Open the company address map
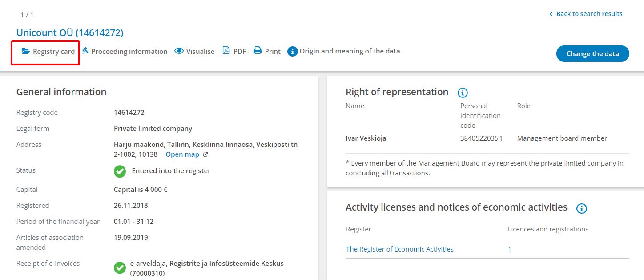644x280 pixels. [182, 154]
